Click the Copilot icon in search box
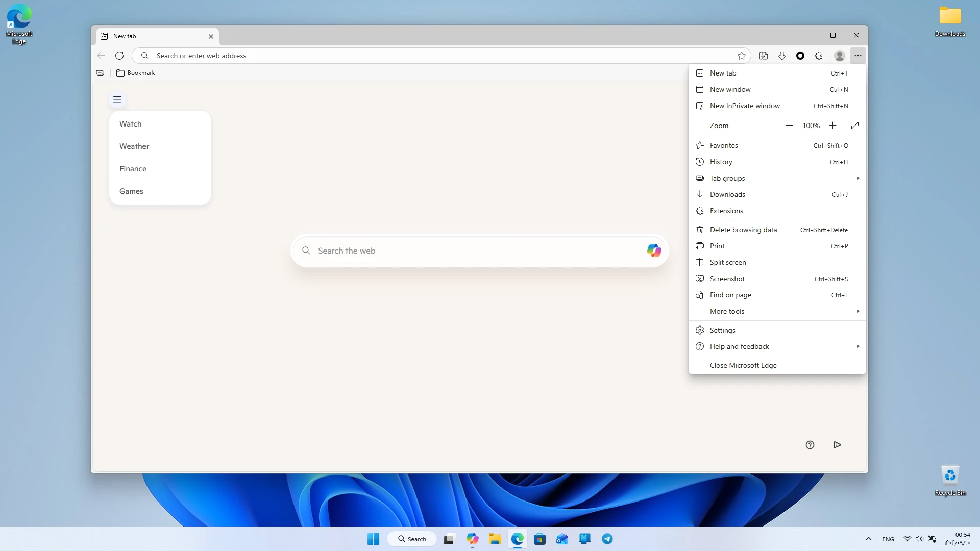Viewport: 980px width, 551px height. (654, 251)
